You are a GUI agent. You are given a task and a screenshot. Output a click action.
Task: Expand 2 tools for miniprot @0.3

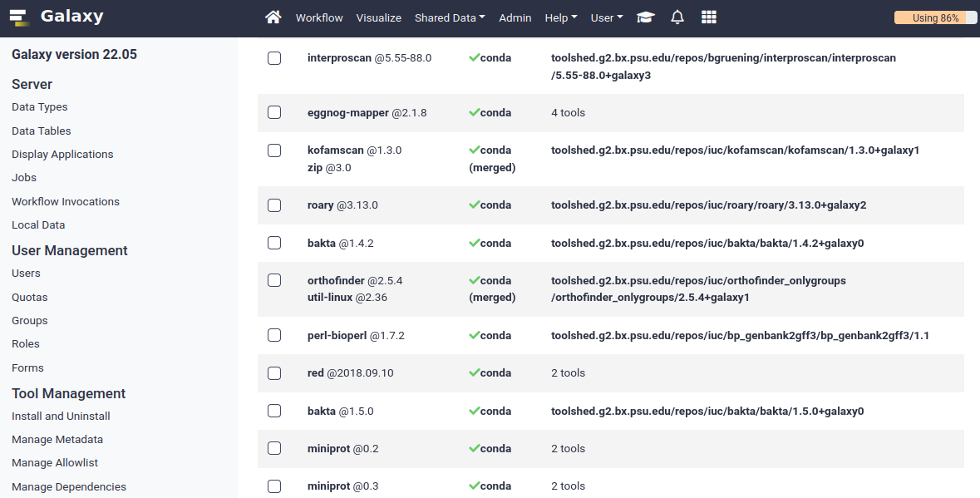click(x=568, y=486)
